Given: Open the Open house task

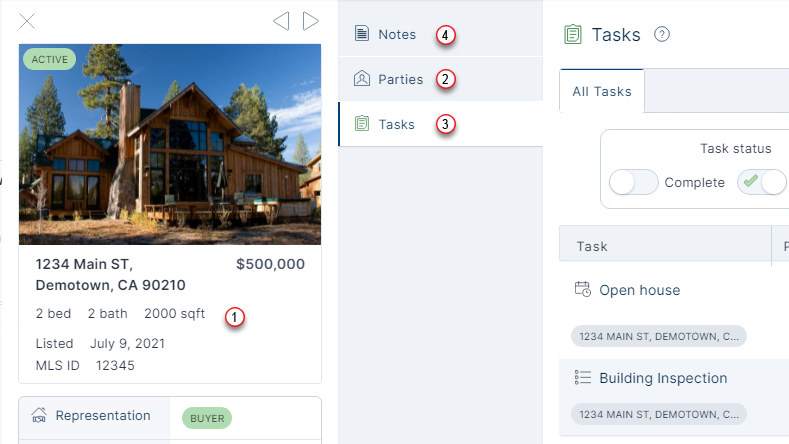Looking at the screenshot, I should [639, 290].
